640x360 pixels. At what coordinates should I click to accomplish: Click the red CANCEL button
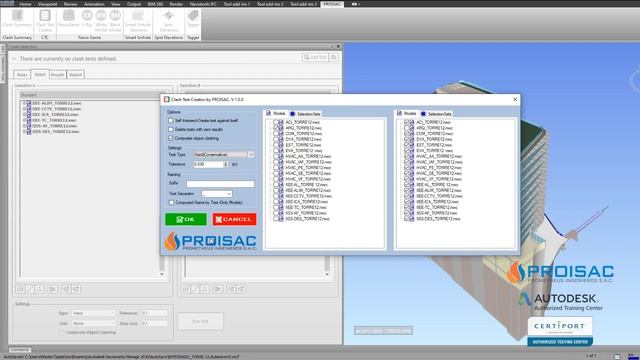tap(234, 219)
